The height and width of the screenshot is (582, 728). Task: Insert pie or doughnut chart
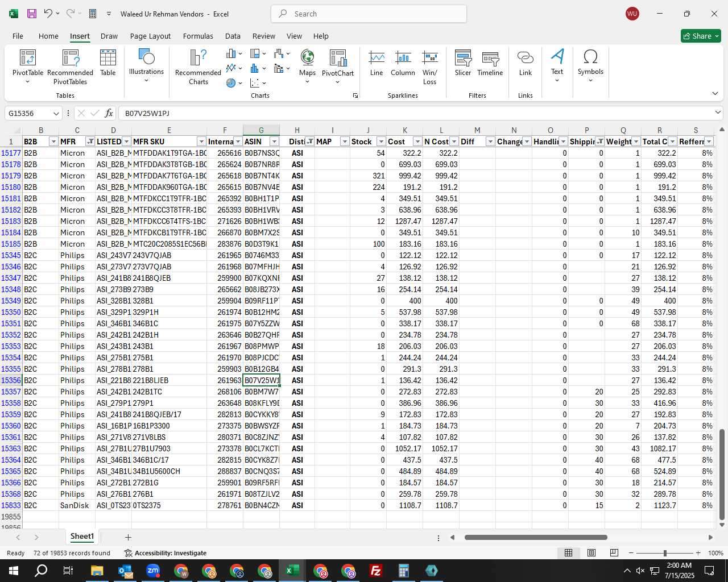[x=234, y=83]
